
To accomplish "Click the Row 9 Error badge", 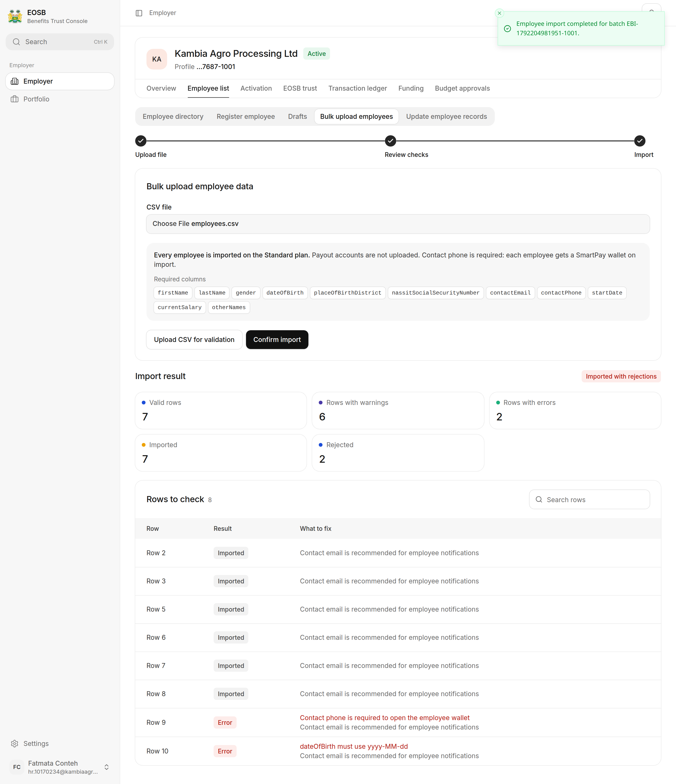I will coord(225,722).
